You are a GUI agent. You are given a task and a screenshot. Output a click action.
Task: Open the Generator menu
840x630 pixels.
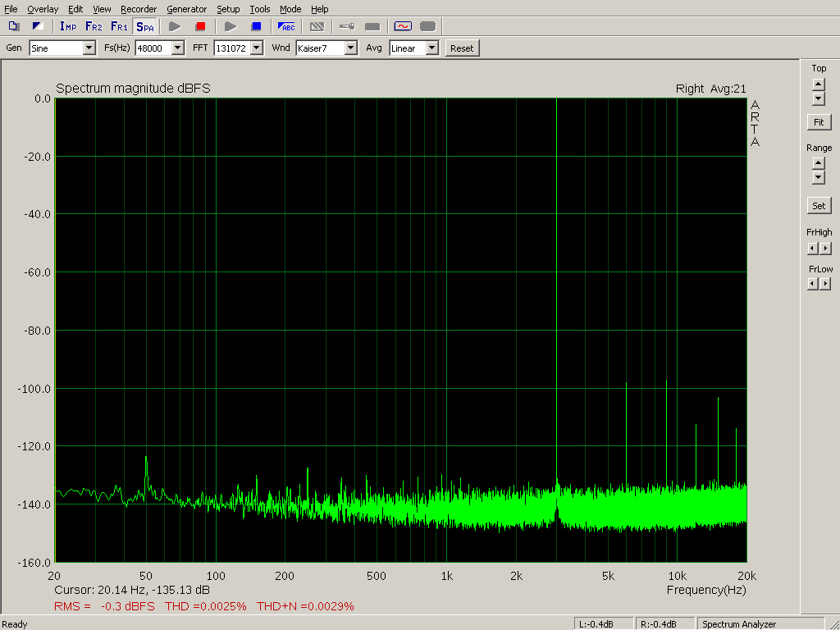tap(186, 9)
